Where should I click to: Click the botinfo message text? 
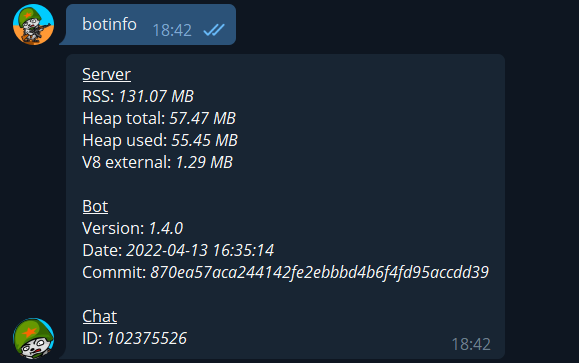click(109, 24)
